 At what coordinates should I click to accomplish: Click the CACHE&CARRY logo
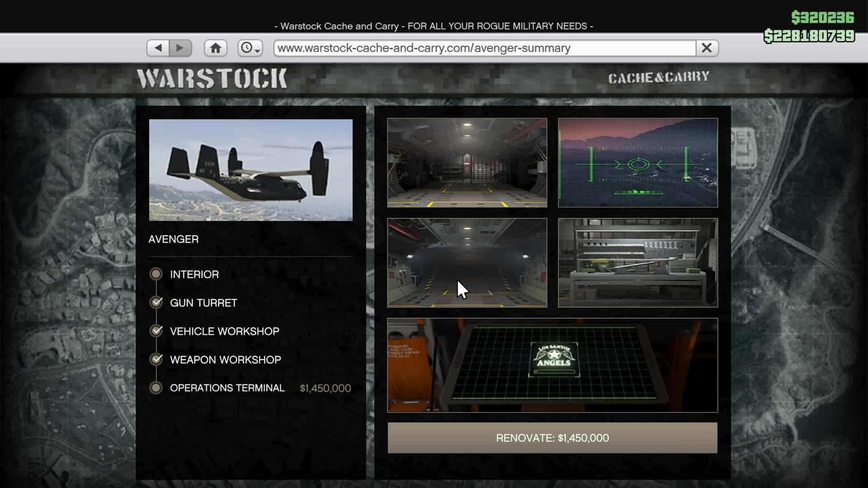click(660, 77)
